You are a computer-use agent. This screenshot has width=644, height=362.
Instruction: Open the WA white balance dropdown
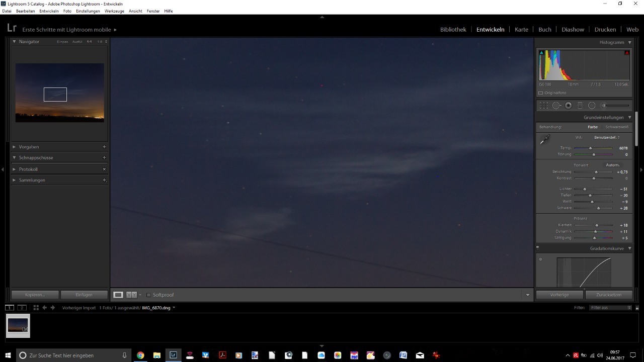click(607, 137)
